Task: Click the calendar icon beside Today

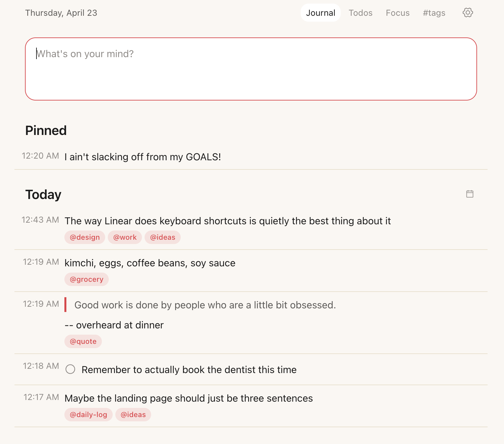Action: [470, 194]
